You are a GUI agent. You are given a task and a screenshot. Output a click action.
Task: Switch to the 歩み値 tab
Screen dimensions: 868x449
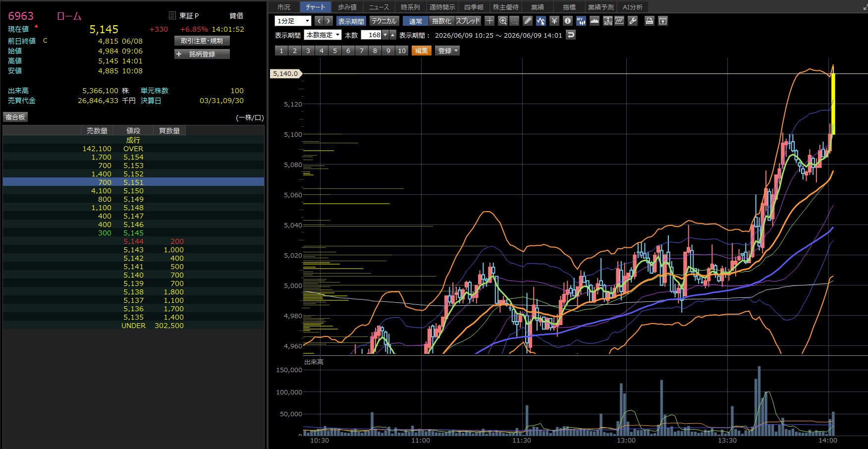click(347, 7)
